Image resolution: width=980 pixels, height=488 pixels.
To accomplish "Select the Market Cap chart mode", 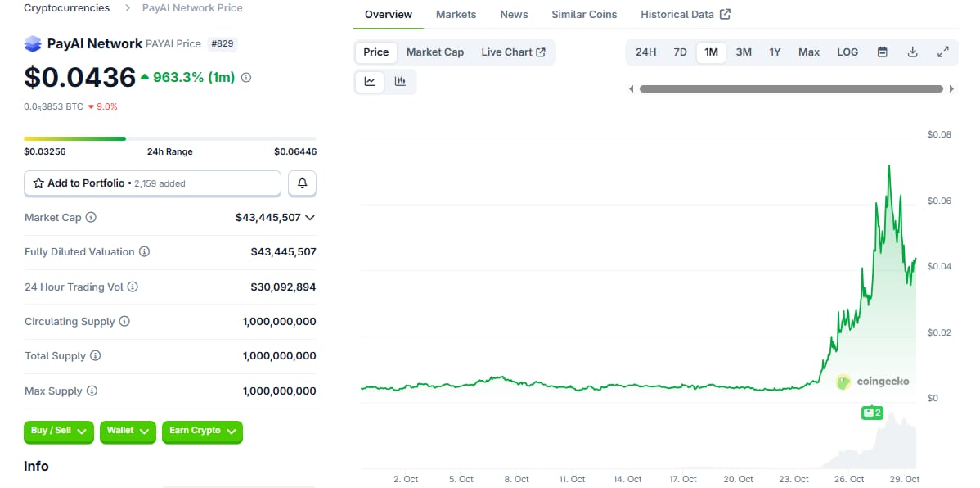I will [x=435, y=52].
